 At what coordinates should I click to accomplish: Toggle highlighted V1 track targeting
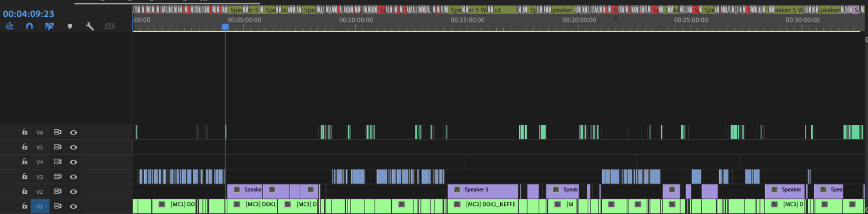point(40,207)
